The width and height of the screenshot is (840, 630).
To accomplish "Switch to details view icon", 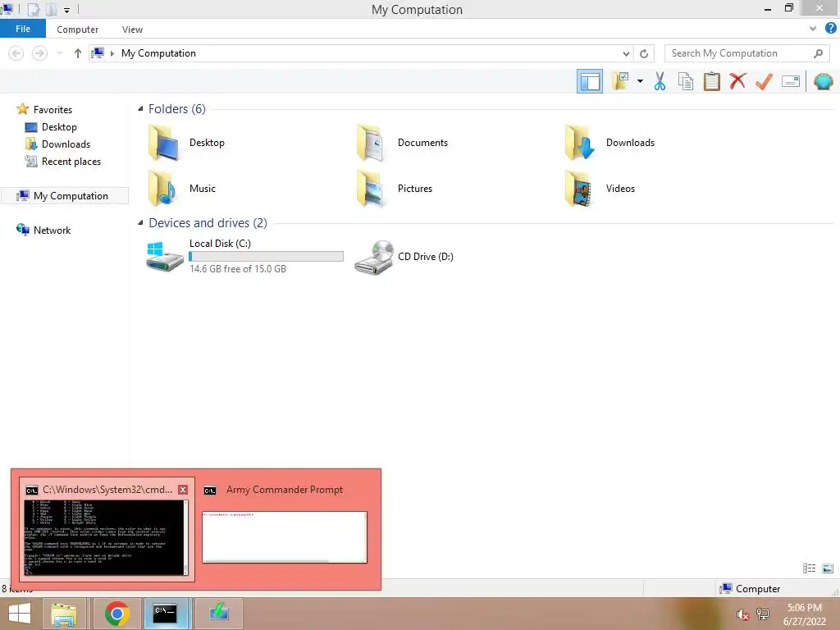I will (809, 568).
